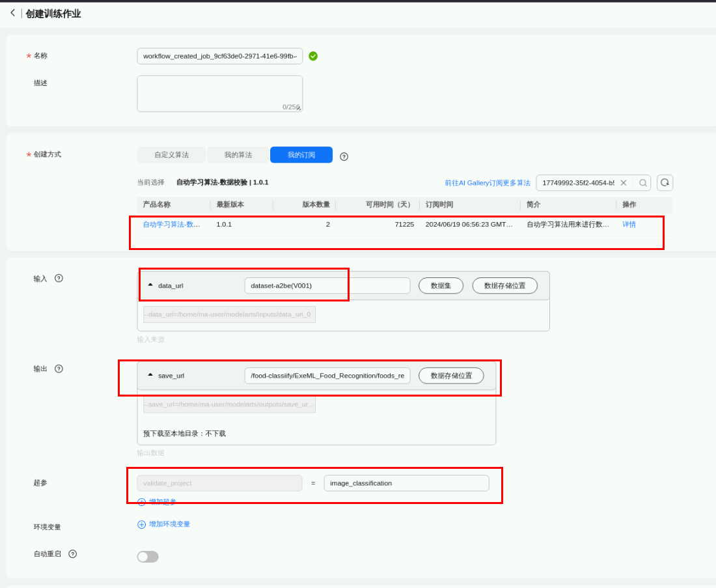
Task: Clear the algorithm search box with X icon
Action: pyautogui.click(x=624, y=183)
